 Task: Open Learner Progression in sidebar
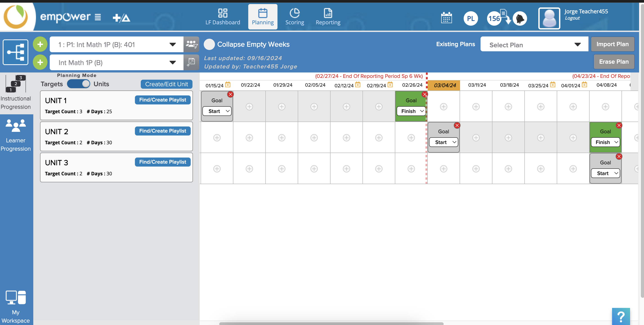[16, 135]
